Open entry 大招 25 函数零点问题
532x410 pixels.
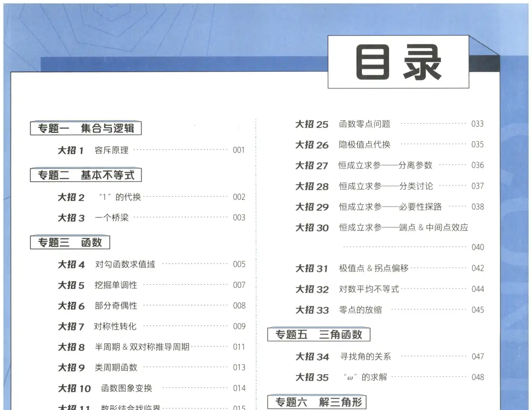pos(390,124)
